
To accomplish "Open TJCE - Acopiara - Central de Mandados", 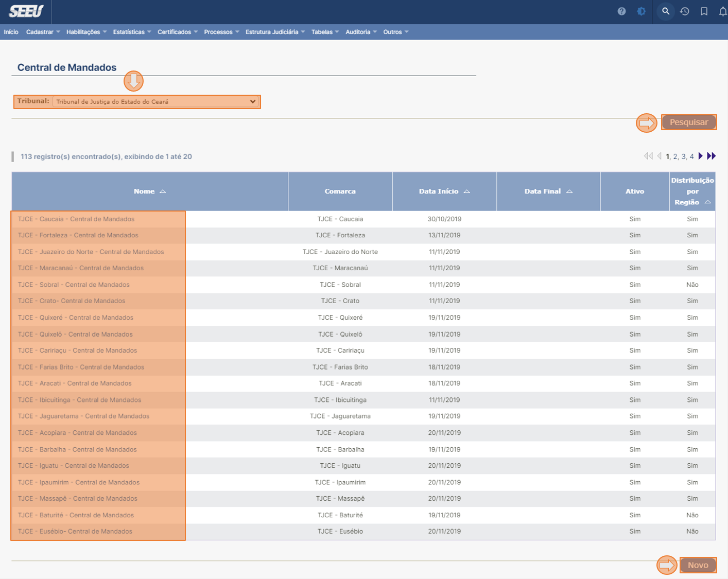I will pos(77,433).
